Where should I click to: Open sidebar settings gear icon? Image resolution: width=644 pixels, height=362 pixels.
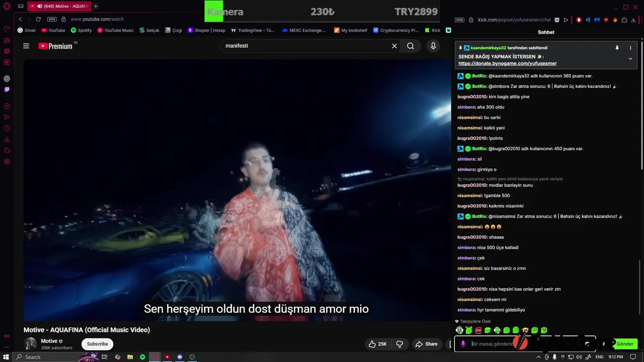tap(7, 161)
